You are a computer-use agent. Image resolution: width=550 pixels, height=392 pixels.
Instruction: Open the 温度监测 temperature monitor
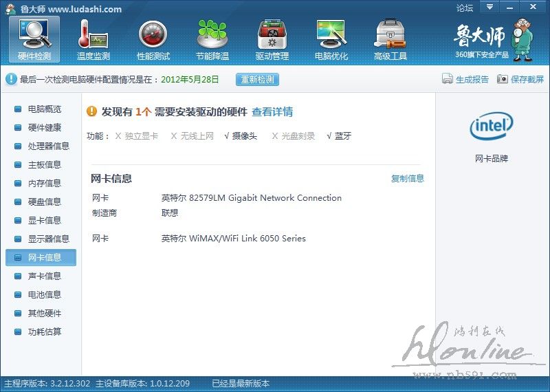tap(93, 40)
